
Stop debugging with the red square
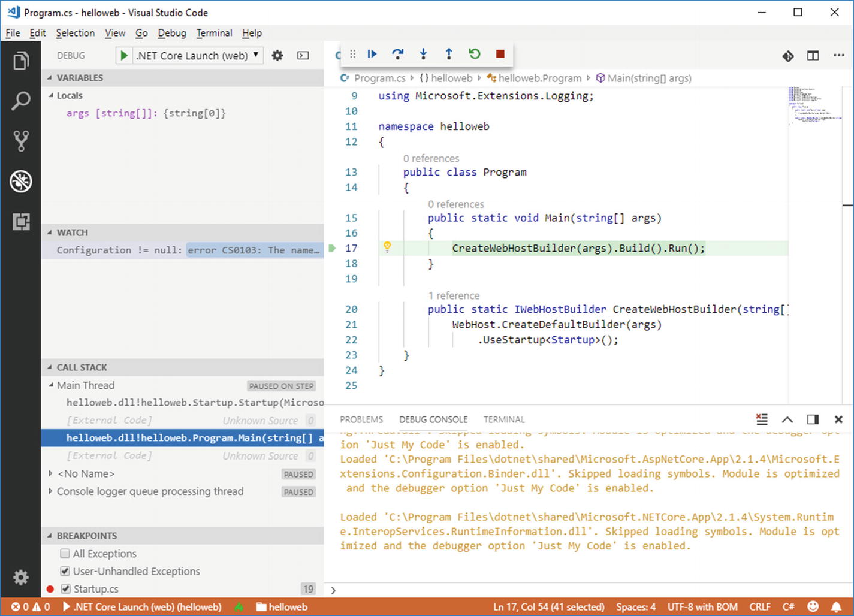(x=500, y=54)
